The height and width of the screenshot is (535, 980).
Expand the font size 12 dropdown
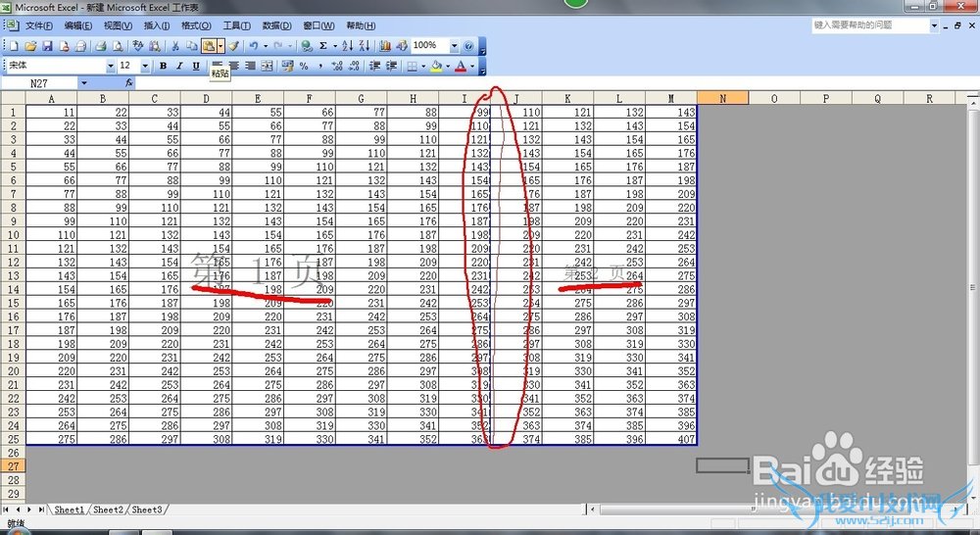(146, 67)
